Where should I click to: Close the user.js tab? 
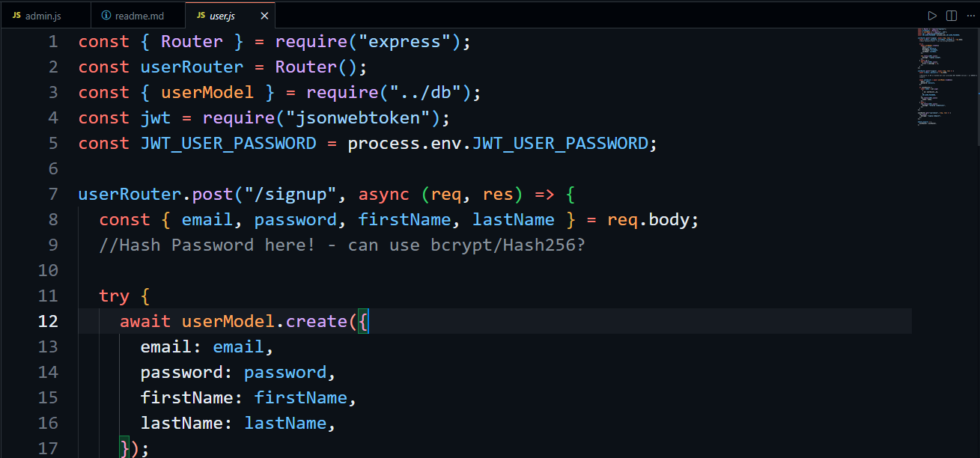click(x=264, y=16)
